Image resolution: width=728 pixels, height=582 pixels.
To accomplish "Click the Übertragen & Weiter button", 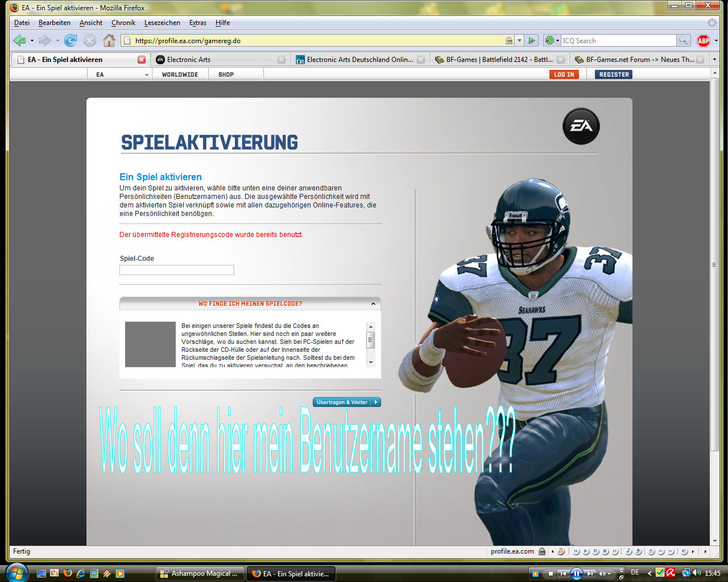I will [x=346, y=402].
